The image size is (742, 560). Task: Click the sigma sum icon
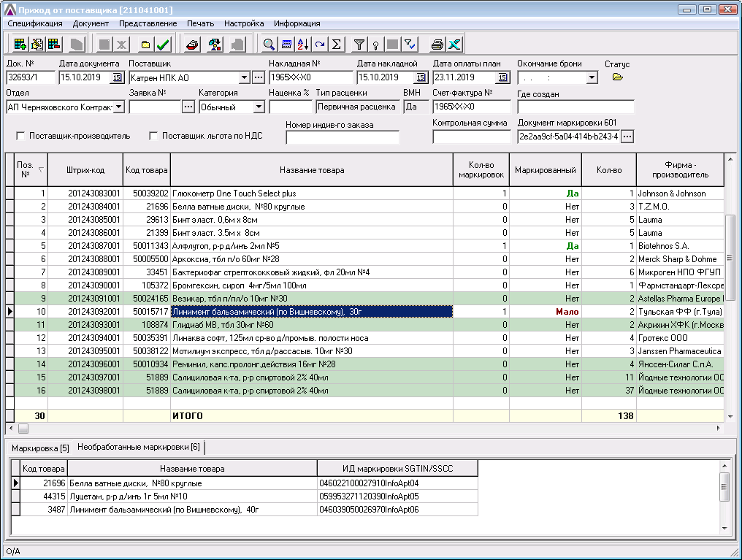click(x=337, y=45)
